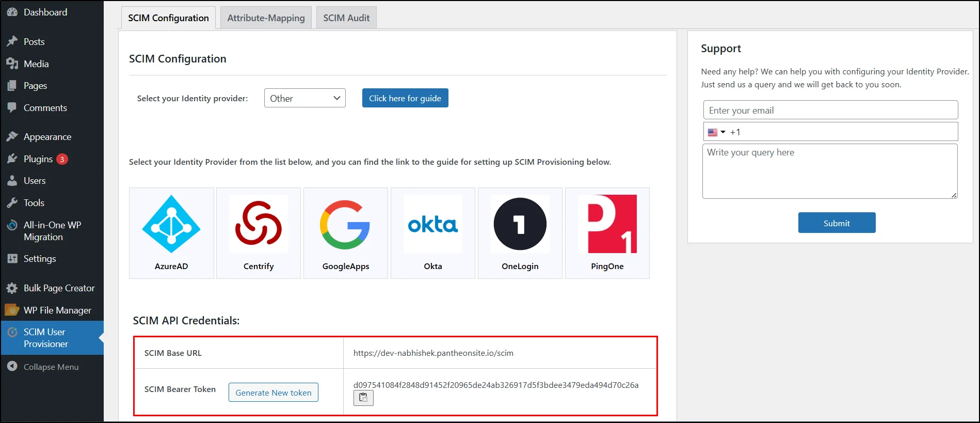Click the Collapse Menu arrow icon
The width and height of the screenshot is (980, 423).
[x=12, y=366]
